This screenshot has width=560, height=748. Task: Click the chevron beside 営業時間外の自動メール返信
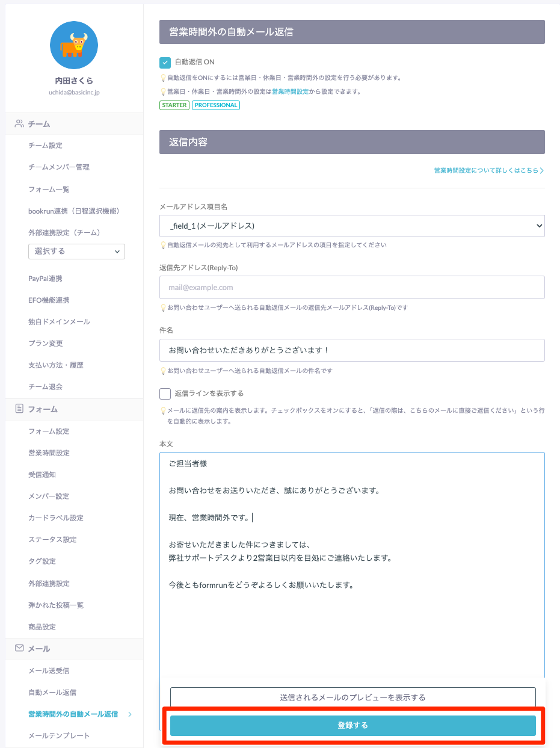[130, 714]
